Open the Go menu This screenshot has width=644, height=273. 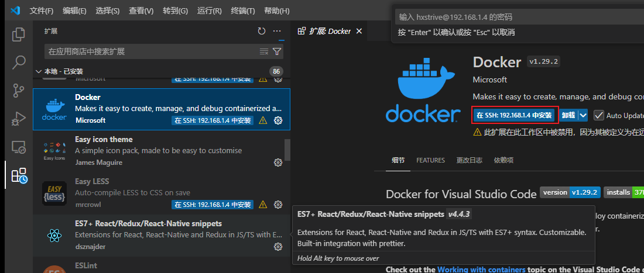click(175, 11)
